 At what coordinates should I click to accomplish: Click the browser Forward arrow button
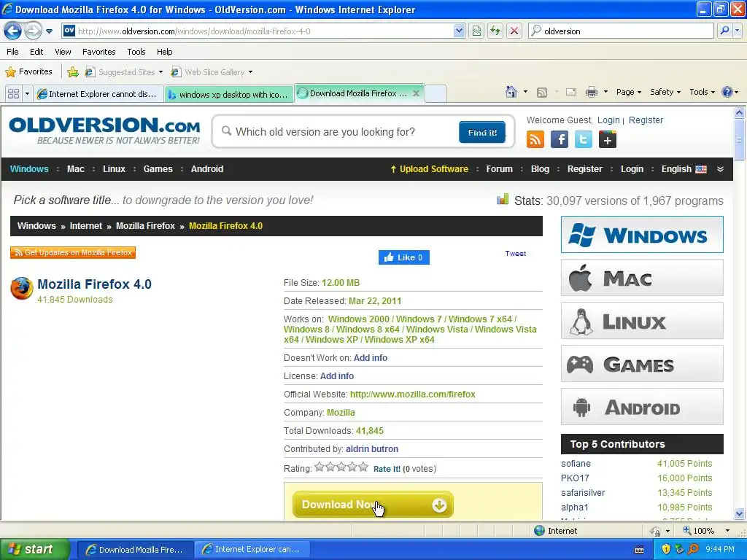coord(33,31)
